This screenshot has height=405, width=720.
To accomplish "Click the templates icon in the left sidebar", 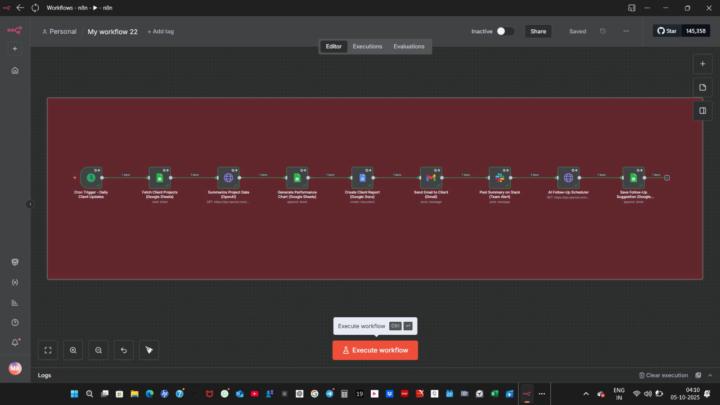I will (15, 262).
